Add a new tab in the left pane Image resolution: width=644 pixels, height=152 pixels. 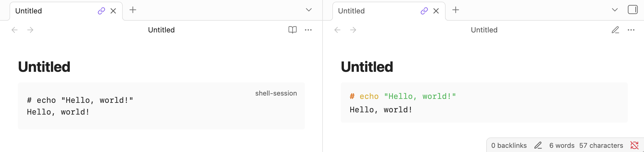click(133, 10)
